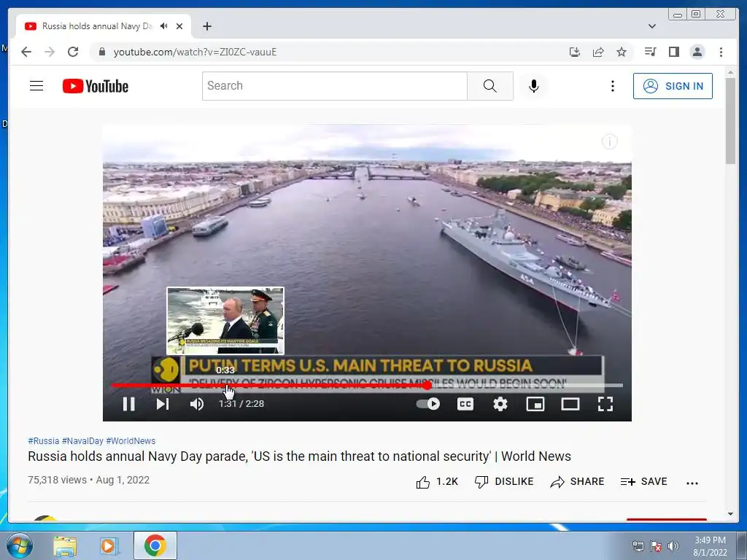
Task: Close the Russia holds annual Navy tab
Action: 179,26
